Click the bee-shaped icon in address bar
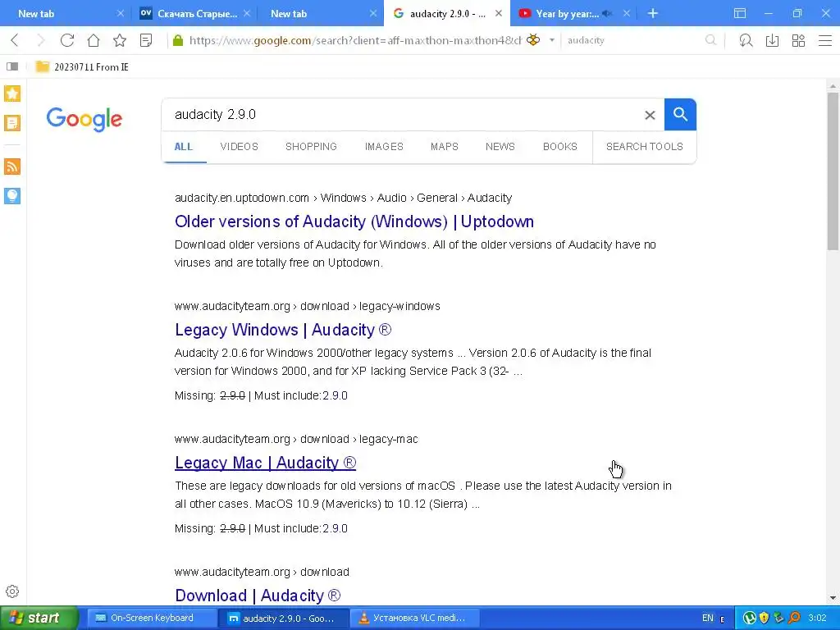 533,39
